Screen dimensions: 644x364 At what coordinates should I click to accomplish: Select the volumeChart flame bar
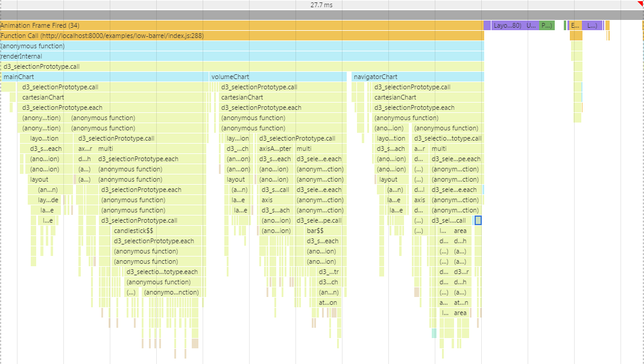[278, 77]
